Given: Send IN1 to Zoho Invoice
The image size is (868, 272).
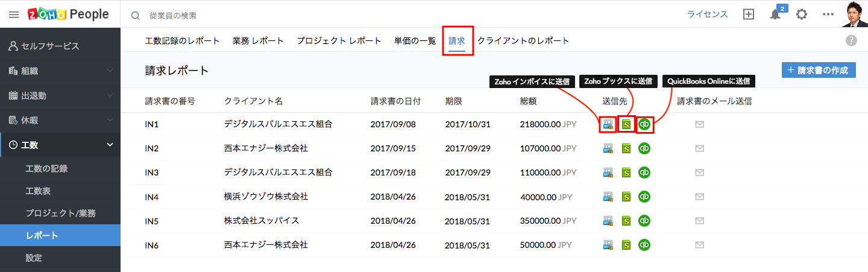Looking at the screenshot, I should (608, 124).
